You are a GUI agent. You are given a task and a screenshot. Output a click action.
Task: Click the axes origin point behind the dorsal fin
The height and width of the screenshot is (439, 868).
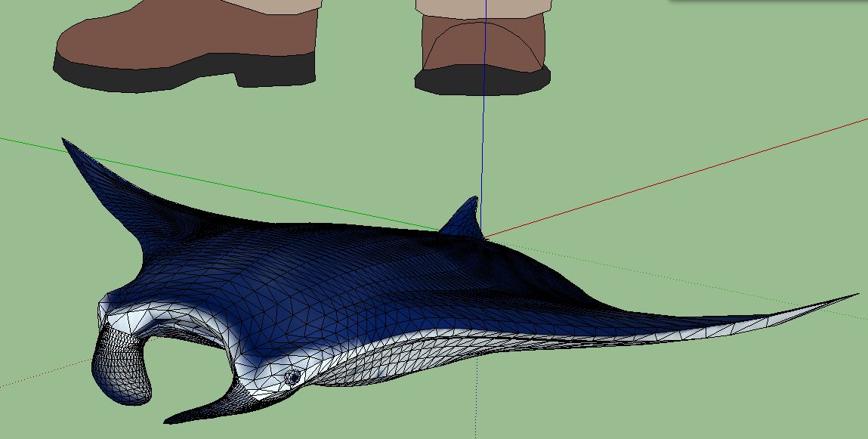click(483, 237)
